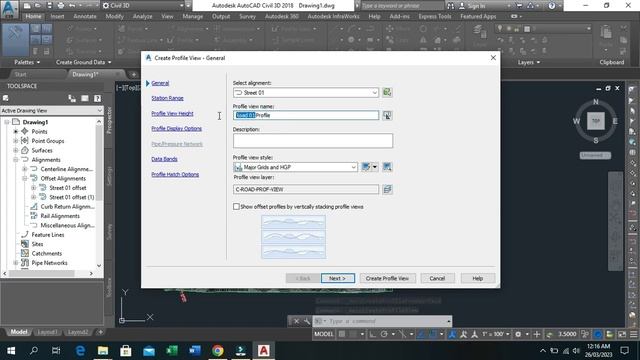Open the Insert ribbon tab
640x360 pixels.
point(57,16)
